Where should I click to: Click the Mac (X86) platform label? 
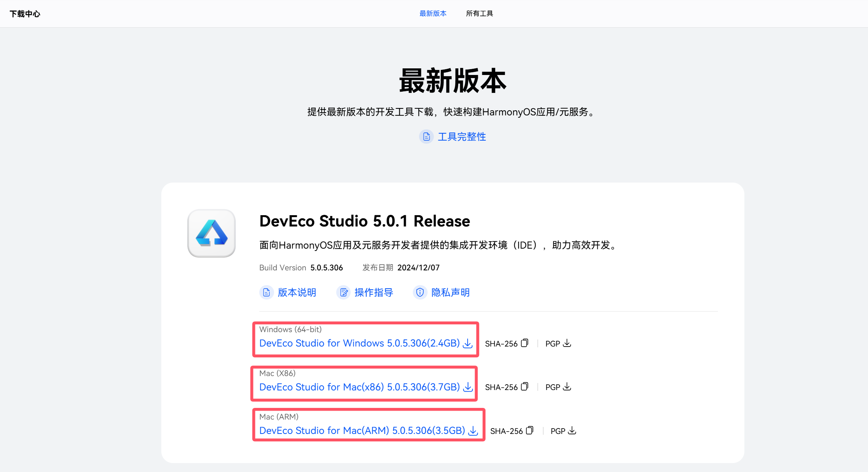(278, 373)
